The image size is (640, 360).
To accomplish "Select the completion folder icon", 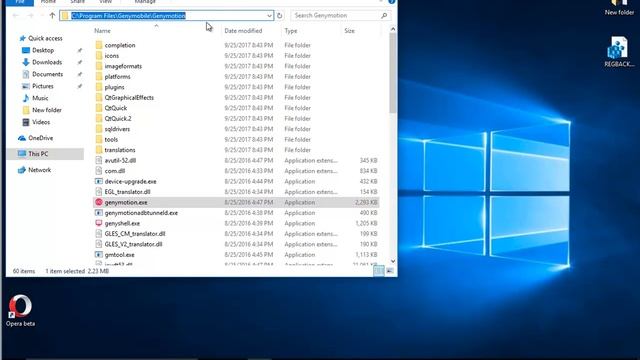I will [99, 45].
